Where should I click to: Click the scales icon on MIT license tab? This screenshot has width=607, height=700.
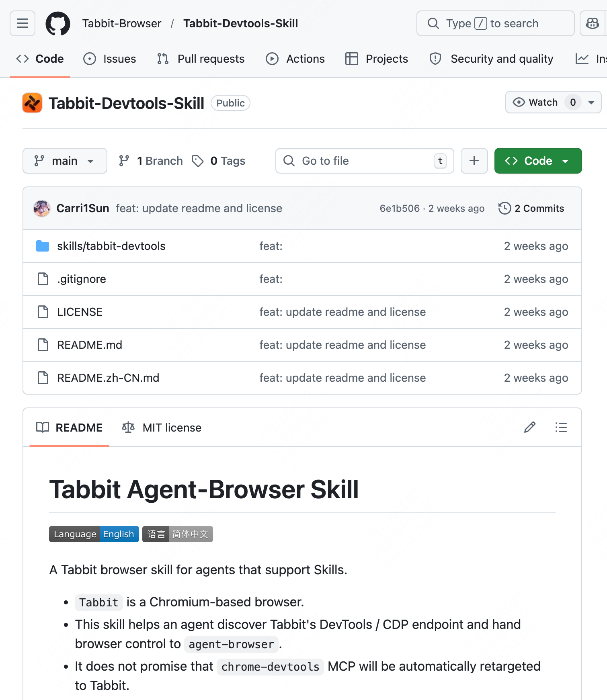[x=128, y=427]
